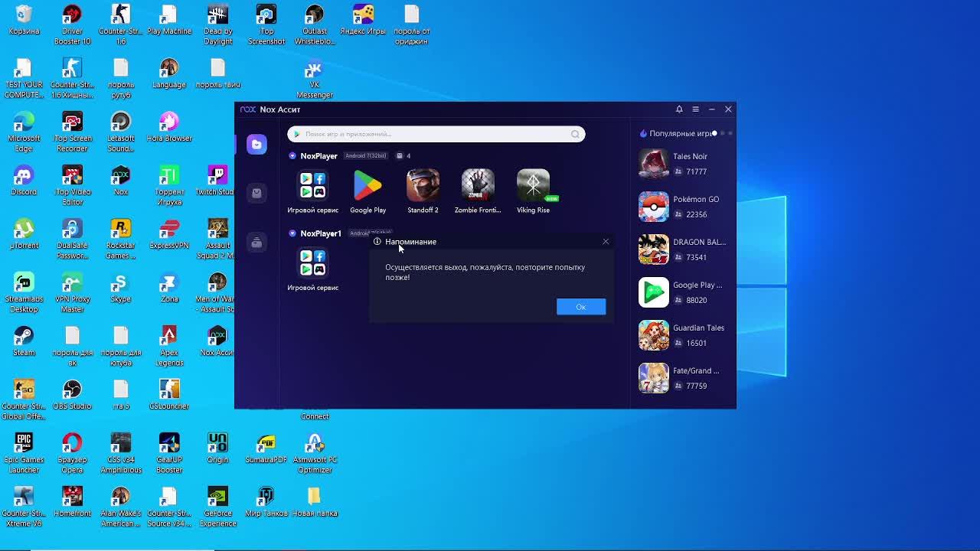Open Игровой сервис folder under NoxPlayer1
The height and width of the screenshot is (551, 980).
click(312, 269)
